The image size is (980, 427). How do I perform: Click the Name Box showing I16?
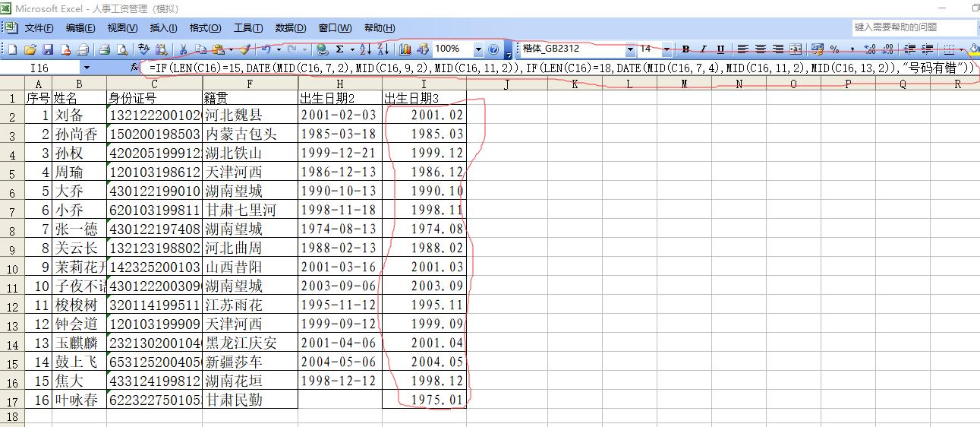[40, 68]
